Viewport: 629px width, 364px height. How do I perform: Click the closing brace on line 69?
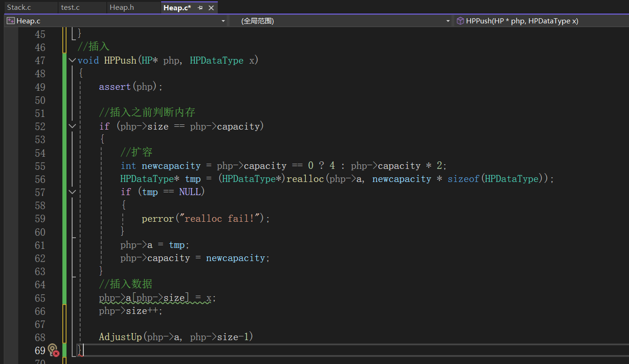[80, 350]
